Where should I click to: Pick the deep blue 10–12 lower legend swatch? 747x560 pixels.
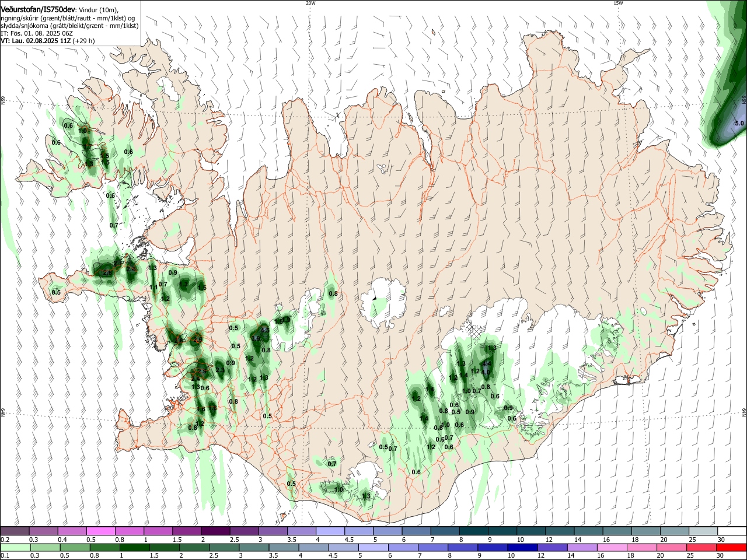coord(523,548)
